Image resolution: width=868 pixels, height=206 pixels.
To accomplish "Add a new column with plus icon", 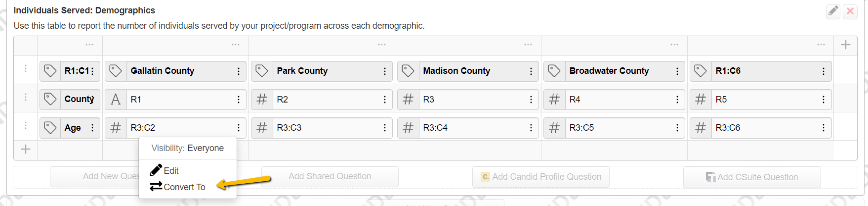I will coord(846,45).
